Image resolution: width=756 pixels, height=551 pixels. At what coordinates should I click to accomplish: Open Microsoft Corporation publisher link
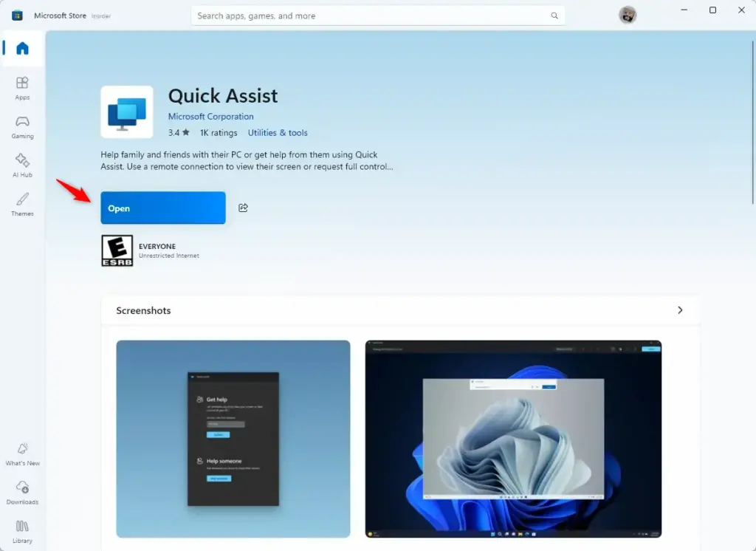210,116
